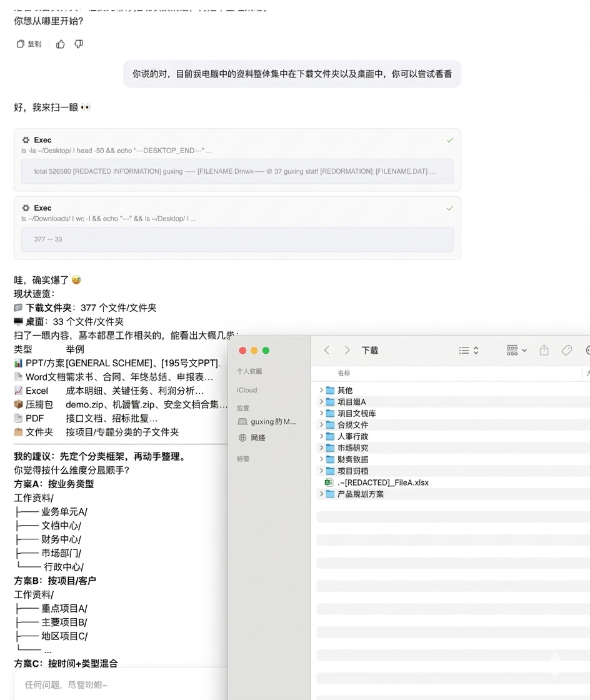Click the command ls -la ~/Desktop/ line
The width and height of the screenshot is (590, 700).
tap(116, 151)
